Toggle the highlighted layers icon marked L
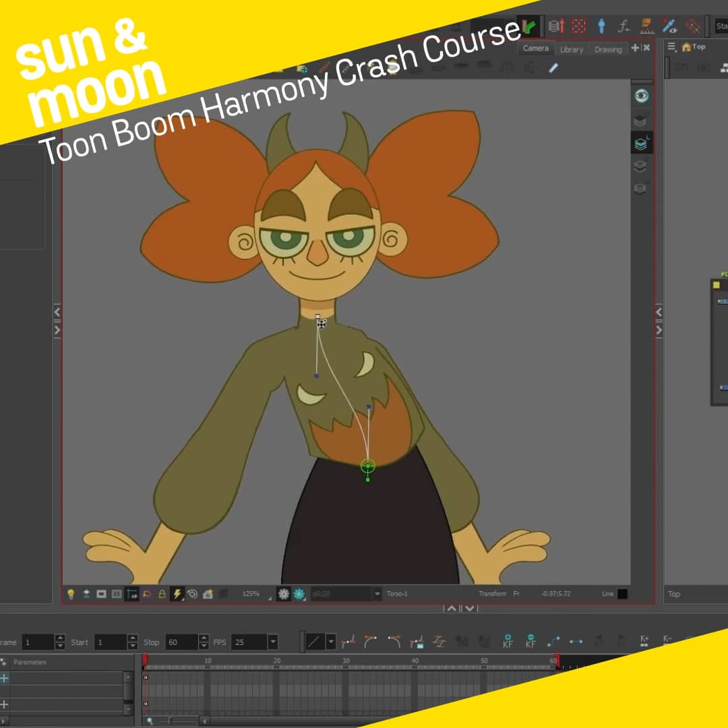Screen dimensions: 728x728 tap(641, 142)
